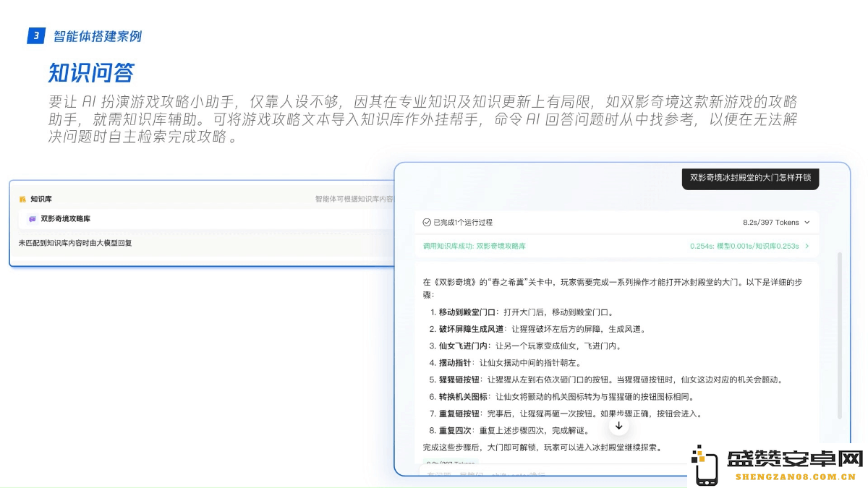
Task: Click the 智能体搭建案例 slide title
Action: click(x=98, y=36)
